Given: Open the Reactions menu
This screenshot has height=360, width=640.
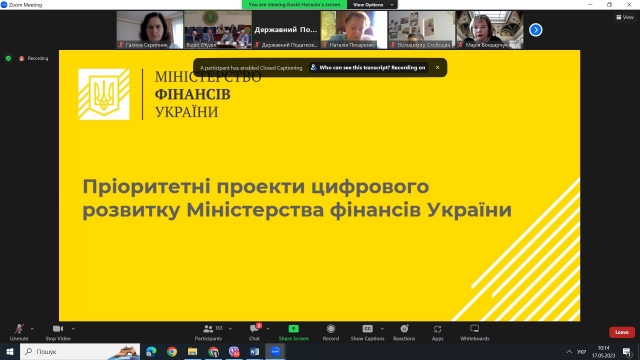Looking at the screenshot, I should click(404, 332).
